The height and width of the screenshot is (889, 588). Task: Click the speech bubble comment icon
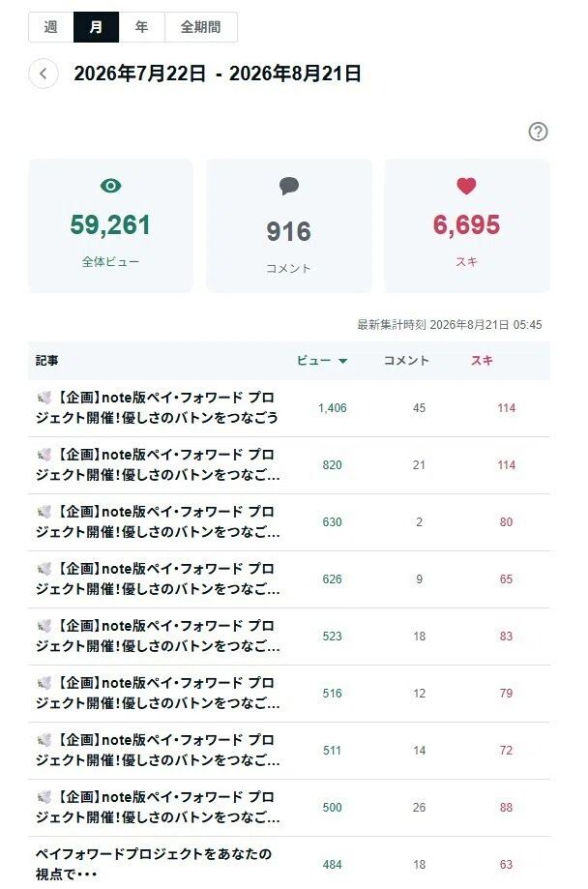click(288, 186)
